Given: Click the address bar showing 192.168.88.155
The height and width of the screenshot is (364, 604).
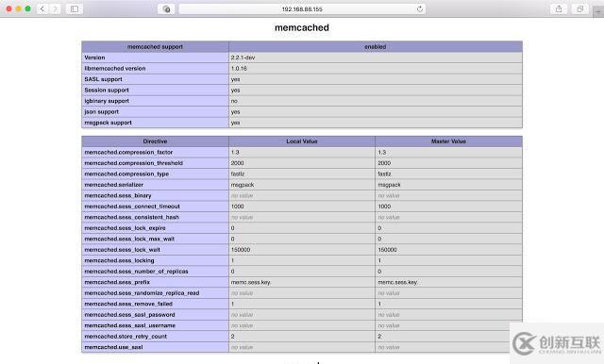Looking at the screenshot, I should 302,8.
